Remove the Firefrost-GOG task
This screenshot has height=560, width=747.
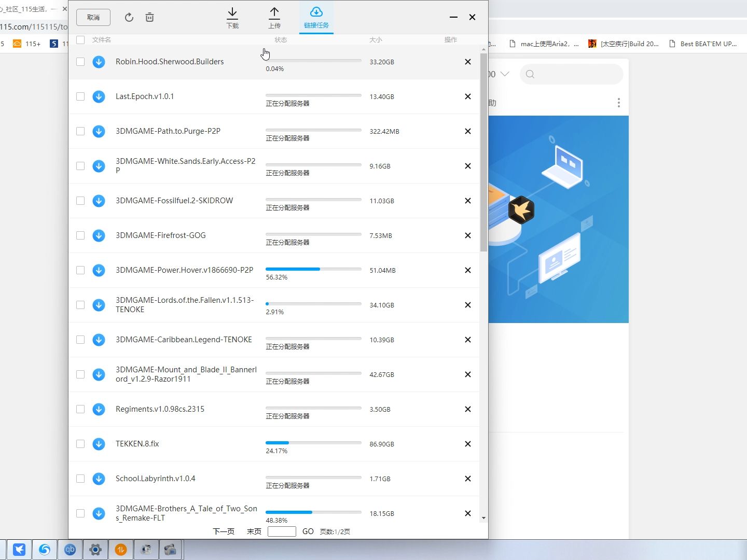[468, 235]
